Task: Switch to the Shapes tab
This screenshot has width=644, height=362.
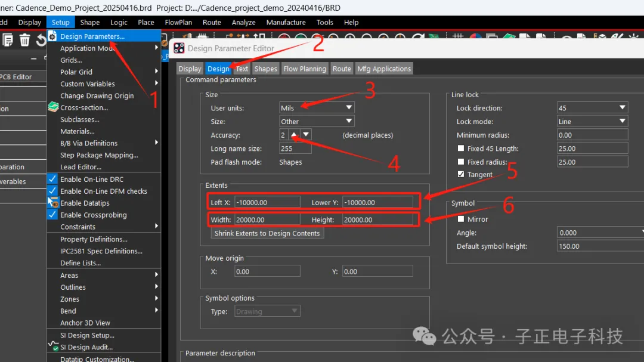Action: pyautogui.click(x=266, y=69)
